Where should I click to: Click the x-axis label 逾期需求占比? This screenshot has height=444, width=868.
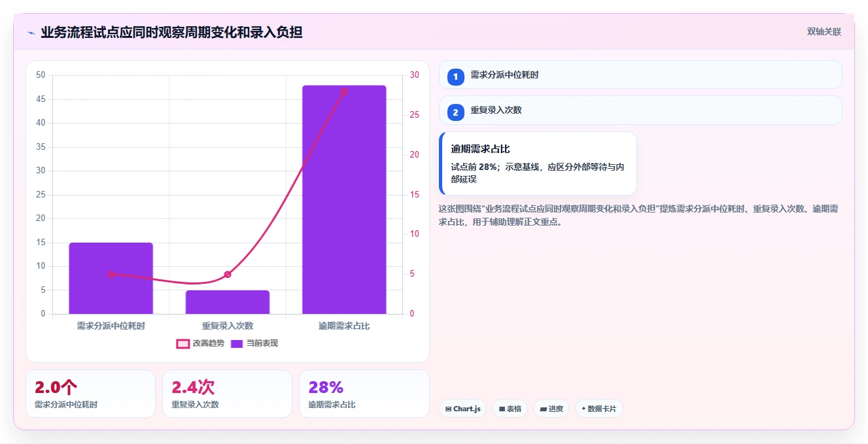tap(344, 326)
